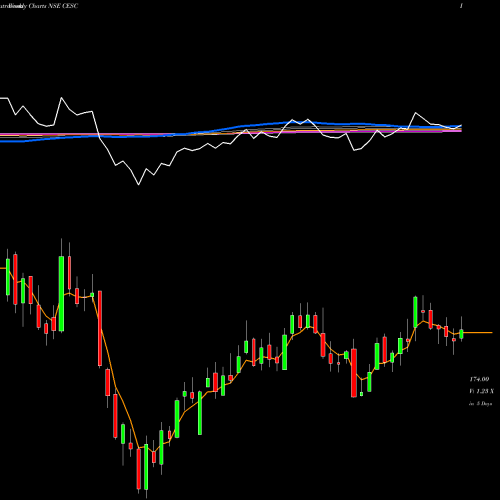Click the 174.09 price value
Screen dimensions: 500x500
479,379
